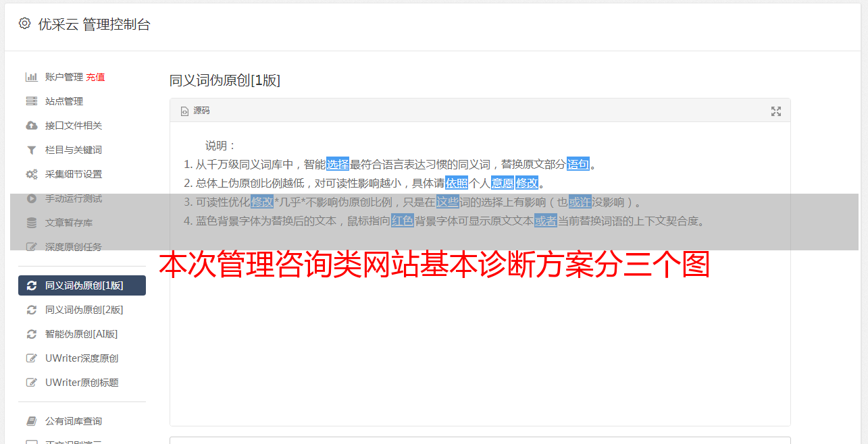This screenshot has height=444, width=868.
Task: Click the 同义词伪原创[2版] refresh icon
Action: tap(31, 310)
